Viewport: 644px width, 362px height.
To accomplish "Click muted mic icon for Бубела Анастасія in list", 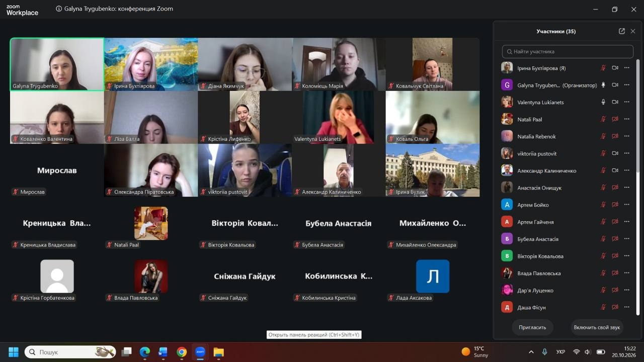I will (x=603, y=239).
